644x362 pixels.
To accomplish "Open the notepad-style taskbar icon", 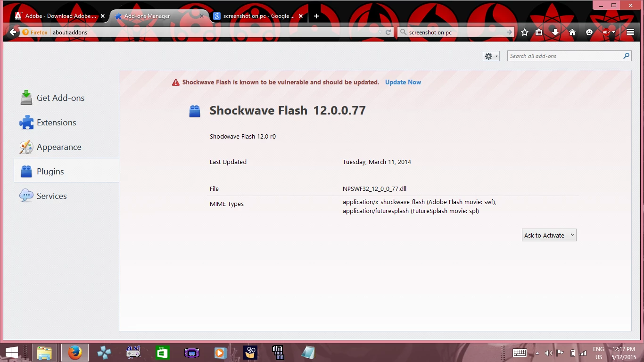I will point(308,353).
